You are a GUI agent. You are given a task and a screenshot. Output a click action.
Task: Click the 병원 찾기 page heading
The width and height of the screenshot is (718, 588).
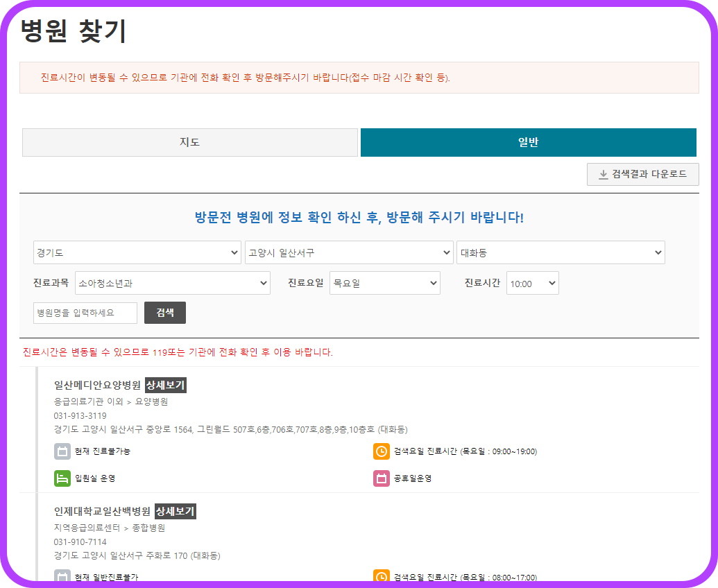(74, 31)
